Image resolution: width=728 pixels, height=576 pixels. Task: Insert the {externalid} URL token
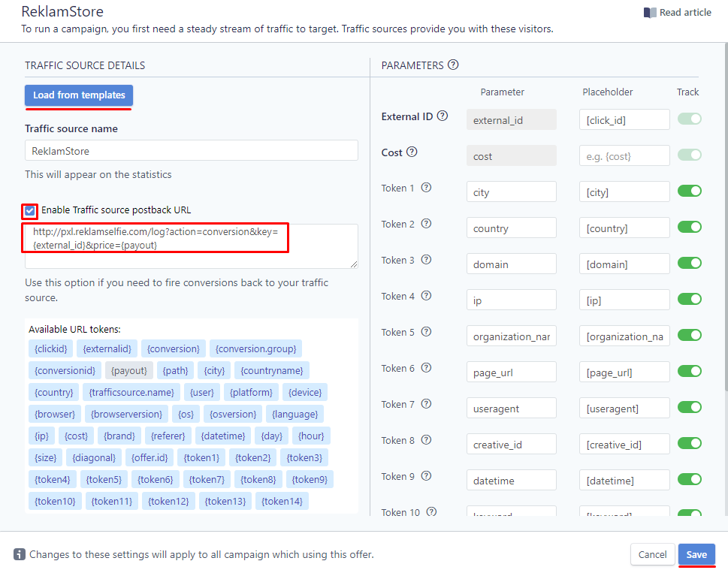[107, 348]
